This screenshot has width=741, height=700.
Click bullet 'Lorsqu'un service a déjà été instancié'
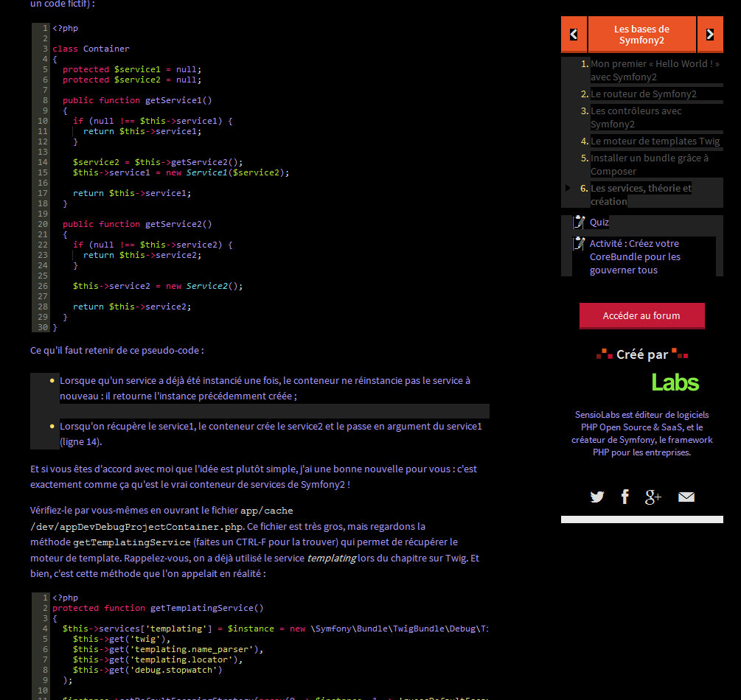point(265,388)
